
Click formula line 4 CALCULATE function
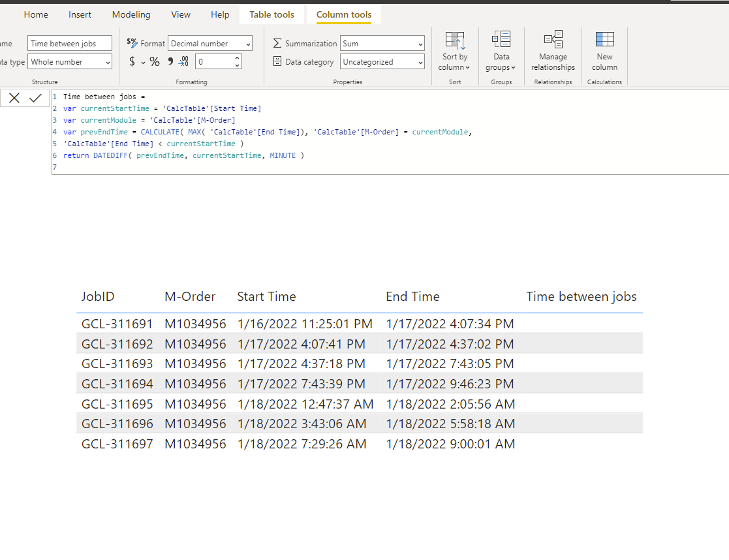160,132
